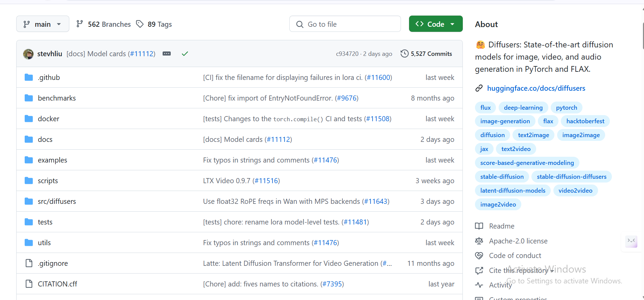Open the benchmarks folder
Viewport: 644px width, 300px height.
pos(57,98)
